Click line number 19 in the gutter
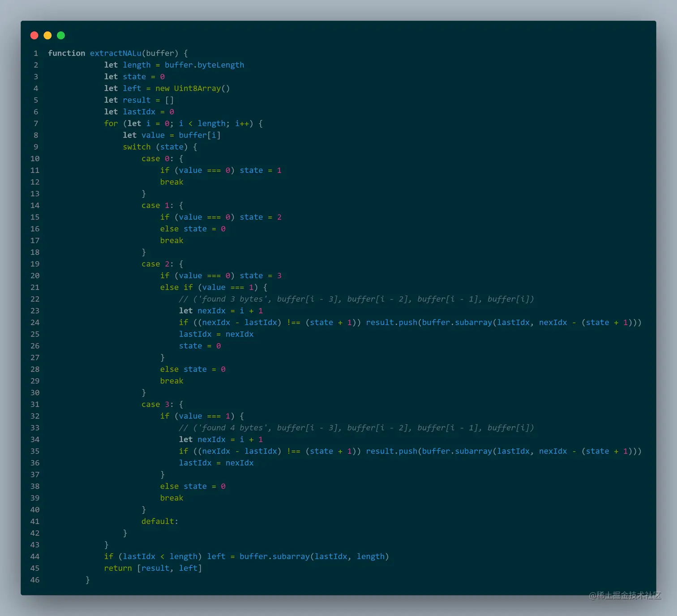This screenshot has width=677, height=616. 35,264
